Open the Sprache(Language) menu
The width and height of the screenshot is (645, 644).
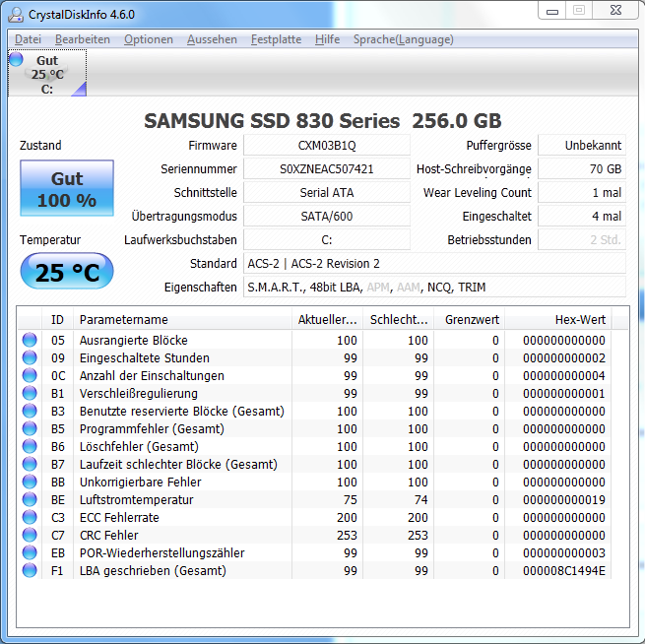pyautogui.click(x=403, y=39)
